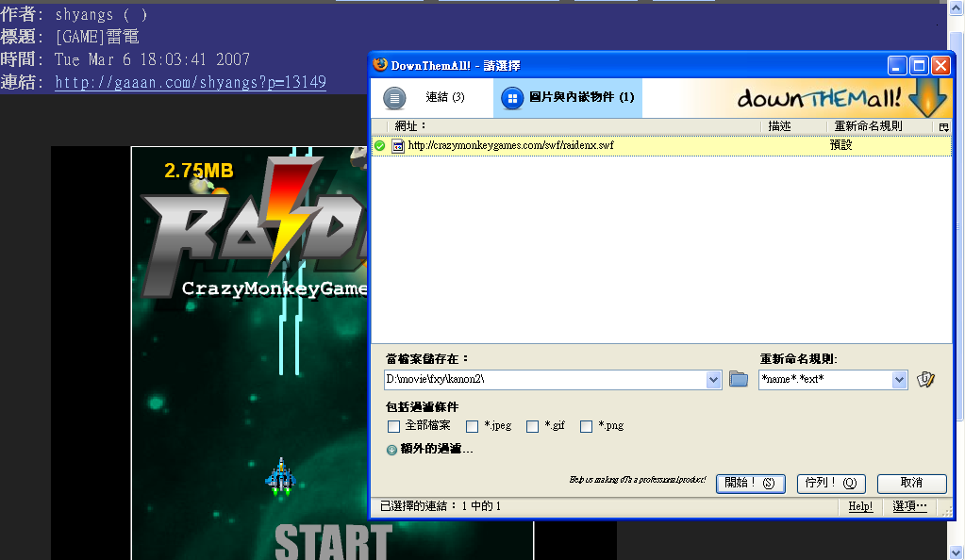Click the 取消 cancel button
This screenshot has height=560, width=965.
pos(911,483)
